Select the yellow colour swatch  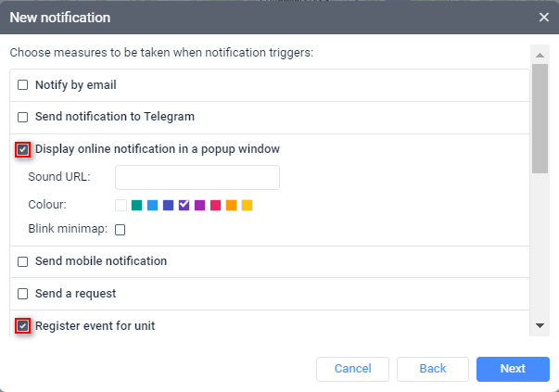[247, 205]
